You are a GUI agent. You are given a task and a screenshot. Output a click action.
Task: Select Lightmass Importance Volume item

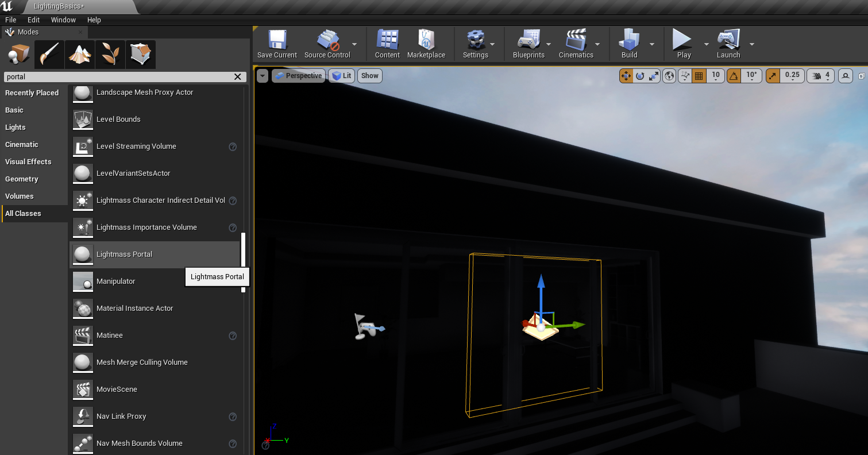coord(155,227)
